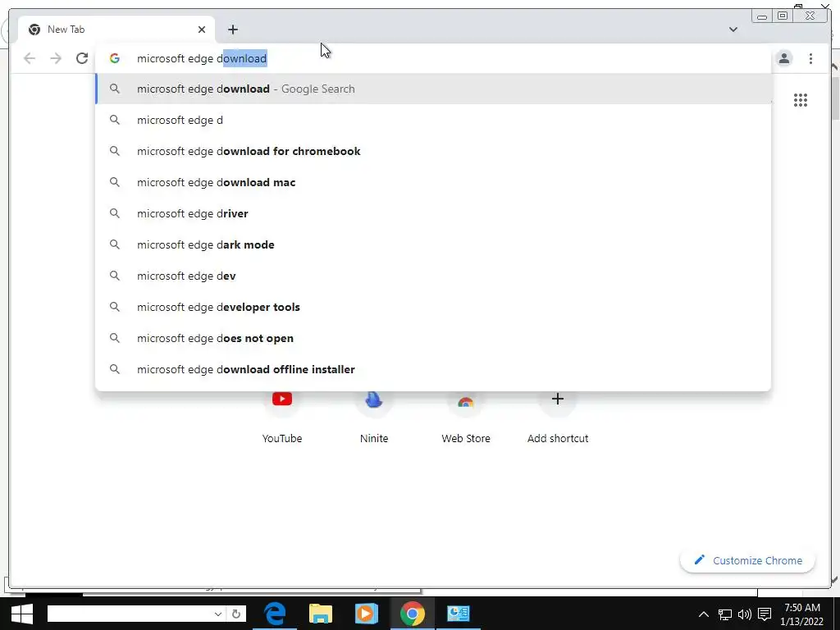Click the page vertical scrollbar thumb
The height and width of the screenshot is (630, 840).
(834, 98)
